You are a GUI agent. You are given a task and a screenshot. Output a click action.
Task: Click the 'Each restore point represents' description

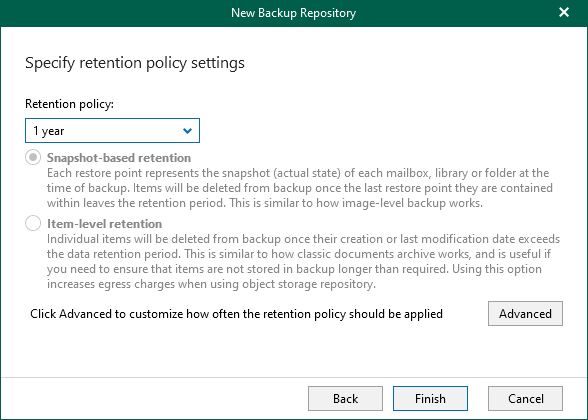[x=300, y=188]
